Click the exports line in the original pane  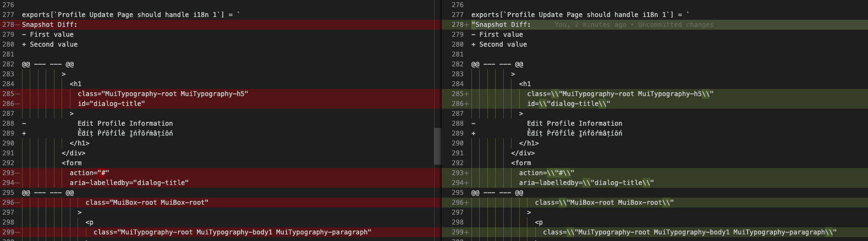click(131, 15)
